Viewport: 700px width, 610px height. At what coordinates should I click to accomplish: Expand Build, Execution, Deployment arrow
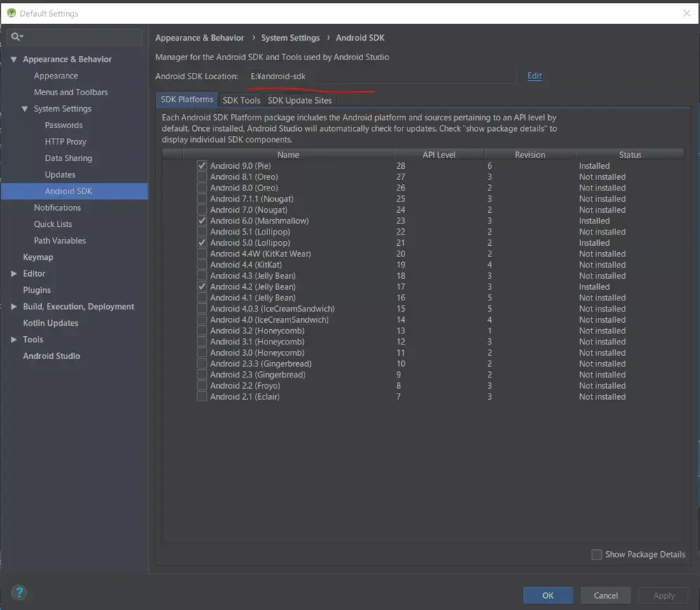(14, 306)
